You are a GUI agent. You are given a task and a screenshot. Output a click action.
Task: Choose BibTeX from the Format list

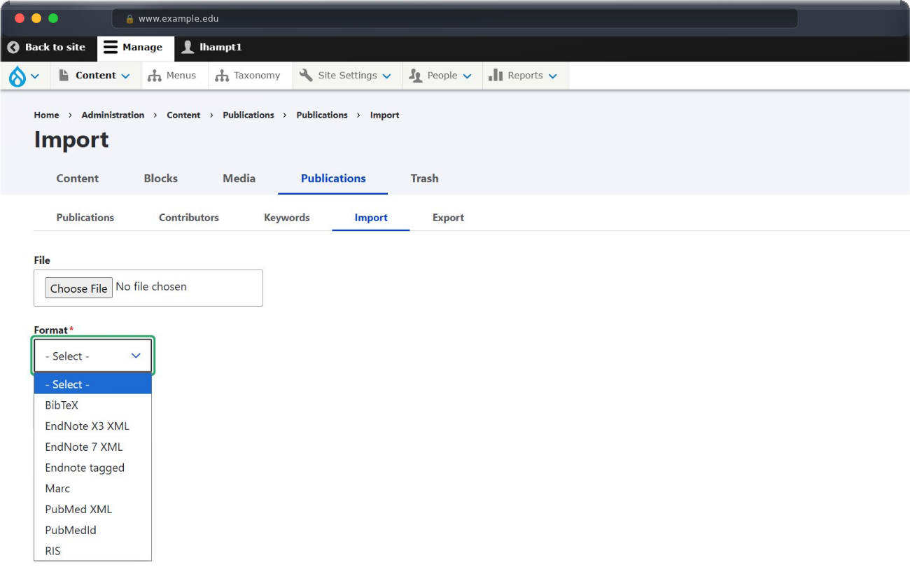[x=92, y=405]
